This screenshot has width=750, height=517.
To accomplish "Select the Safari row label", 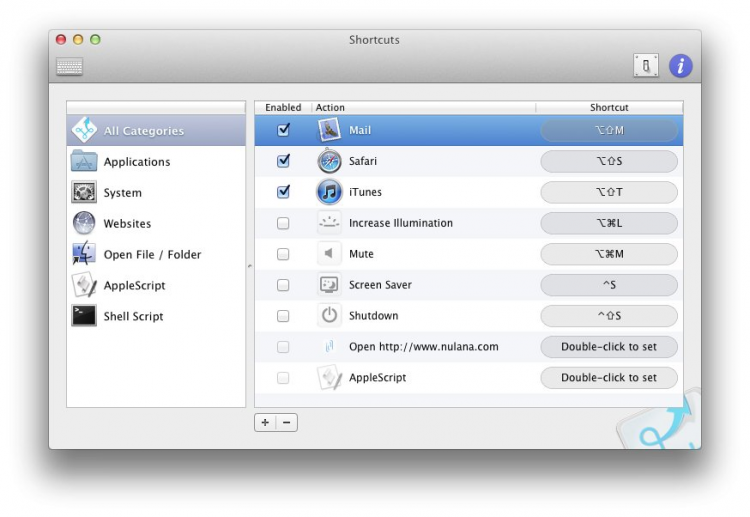I will pos(363,161).
